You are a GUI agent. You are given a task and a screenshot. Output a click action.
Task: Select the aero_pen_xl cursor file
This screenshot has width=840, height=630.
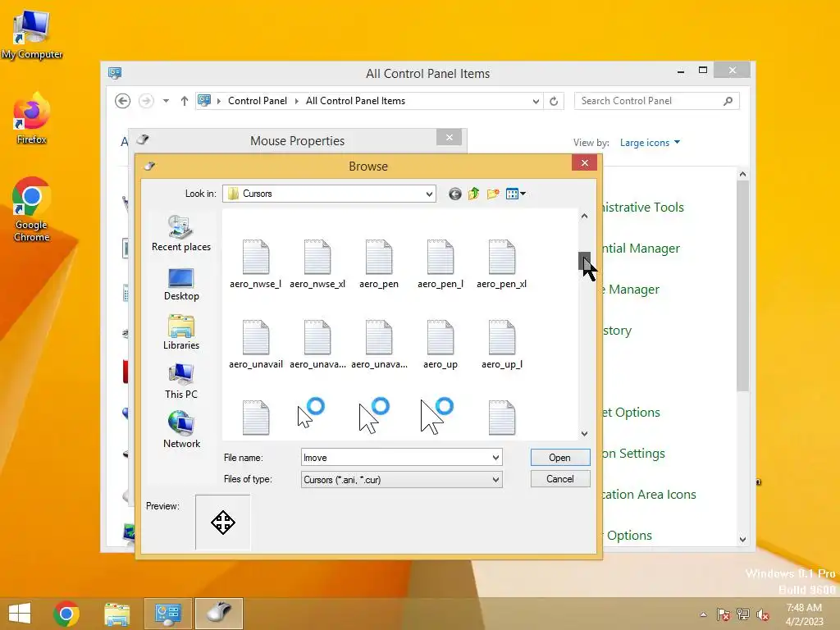click(x=502, y=264)
